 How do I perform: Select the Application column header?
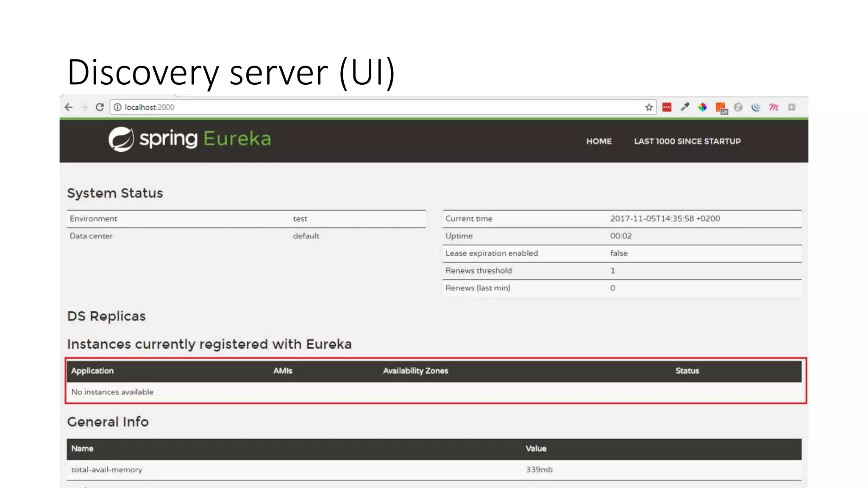click(x=92, y=371)
